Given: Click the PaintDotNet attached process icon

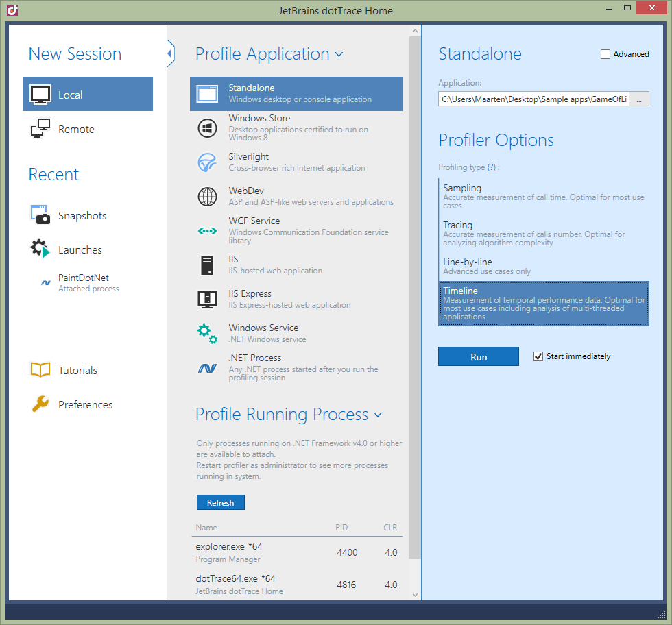Looking at the screenshot, I should 45,283.
